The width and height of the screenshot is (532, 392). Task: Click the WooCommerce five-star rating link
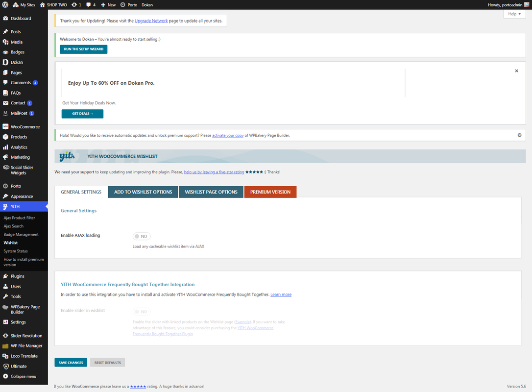pyautogui.click(x=138, y=387)
